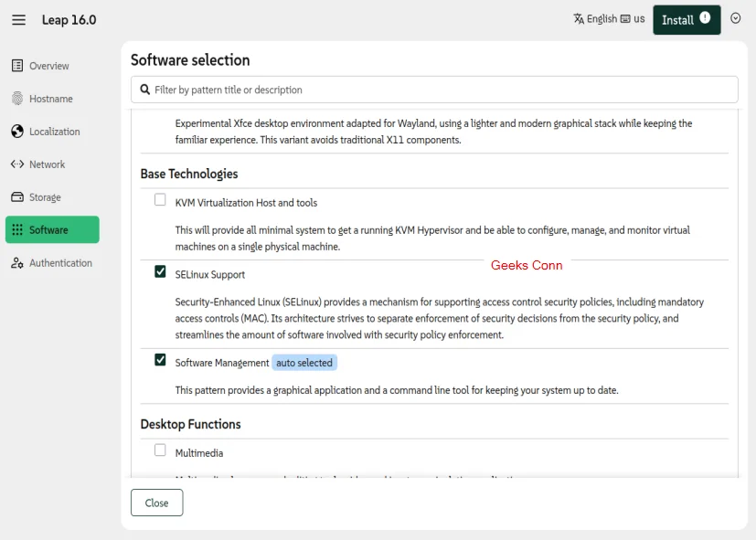Navigate to the Storage section

coord(44,196)
